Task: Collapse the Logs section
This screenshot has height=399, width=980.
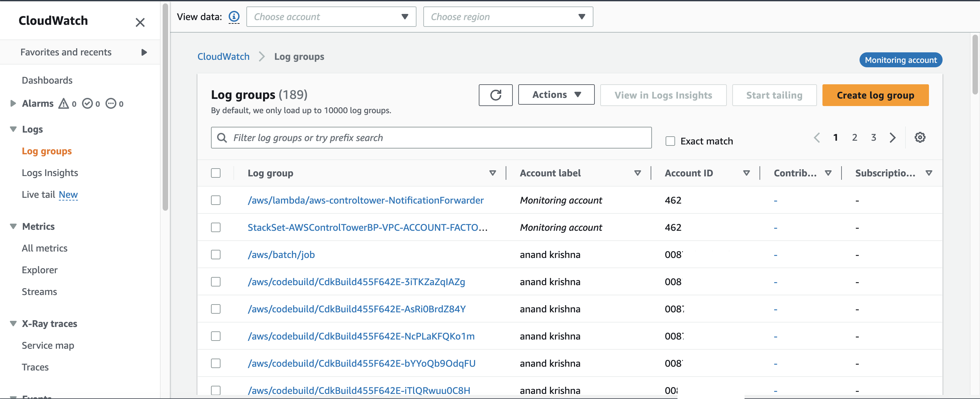Action: coord(13,129)
